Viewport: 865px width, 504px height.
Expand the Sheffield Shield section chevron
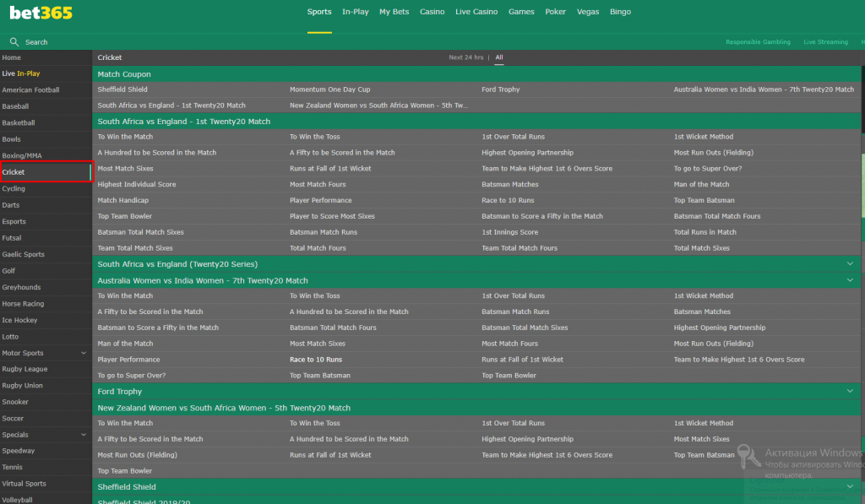coord(850,487)
